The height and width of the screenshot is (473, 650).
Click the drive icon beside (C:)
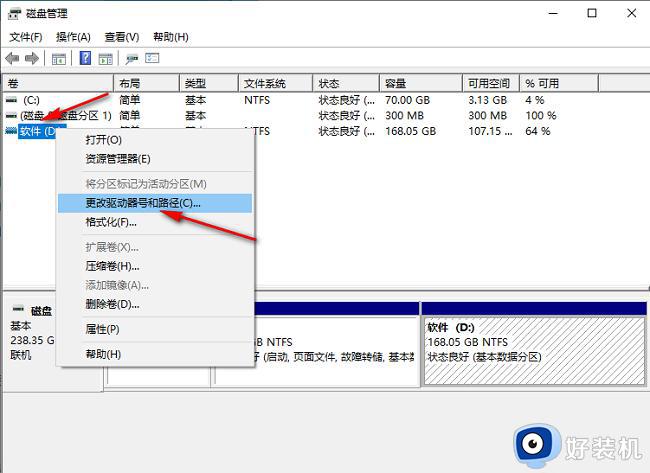11,100
